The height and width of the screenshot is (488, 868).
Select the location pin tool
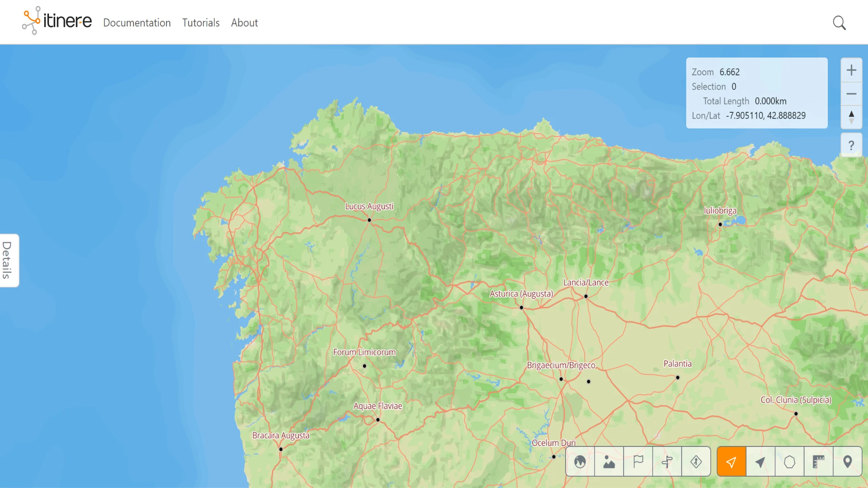point(848,461)
